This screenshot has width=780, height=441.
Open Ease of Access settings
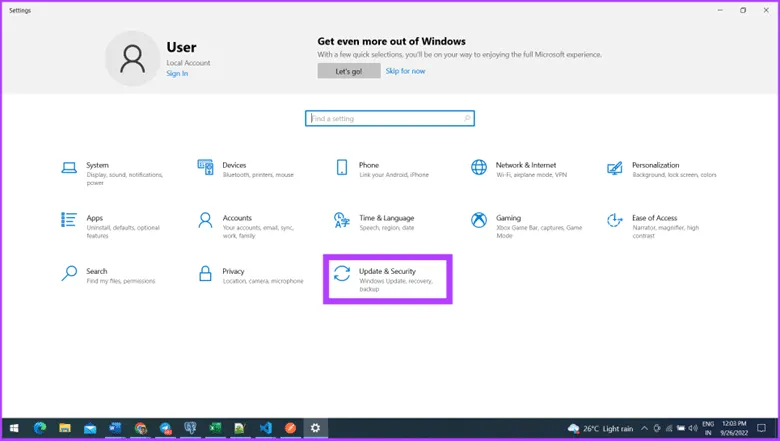point(654,218)
